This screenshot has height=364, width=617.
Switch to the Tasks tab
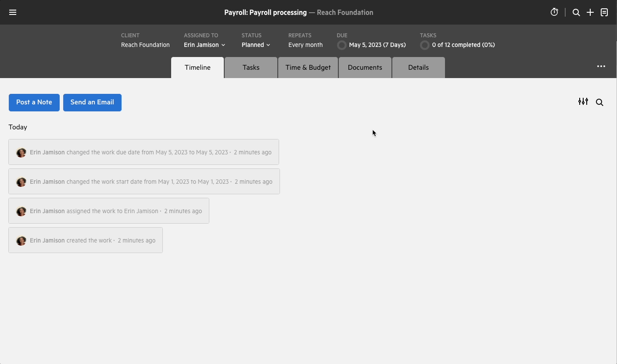pyautogui.click(x=251, y=67)
